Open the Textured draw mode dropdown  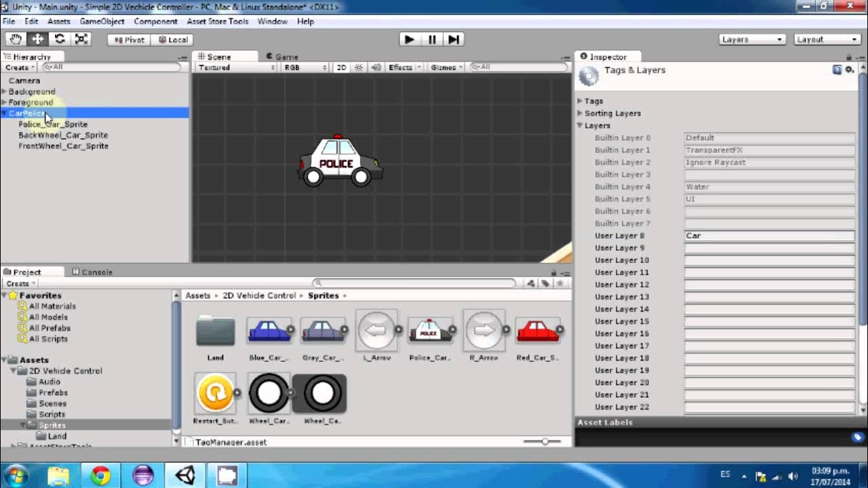point(237,67)
